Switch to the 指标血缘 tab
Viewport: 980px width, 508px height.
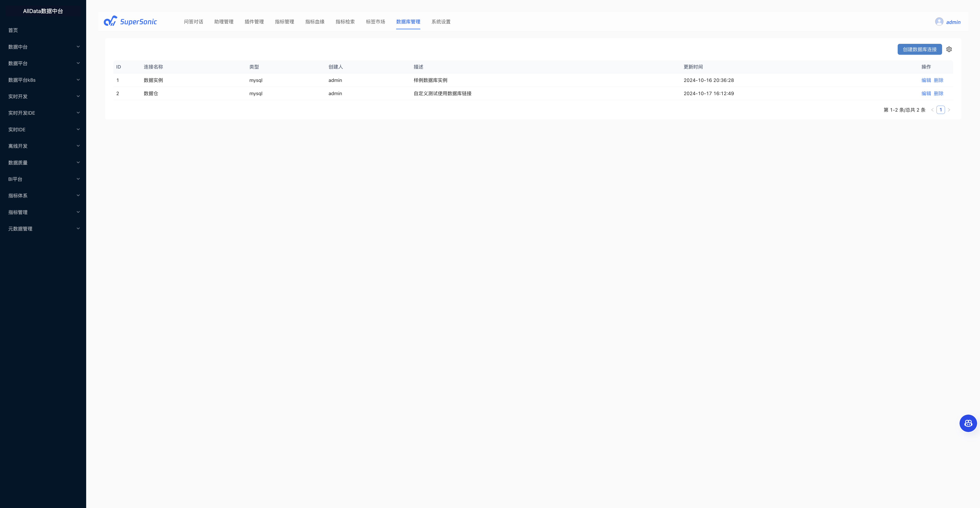[x=315, y=22]
